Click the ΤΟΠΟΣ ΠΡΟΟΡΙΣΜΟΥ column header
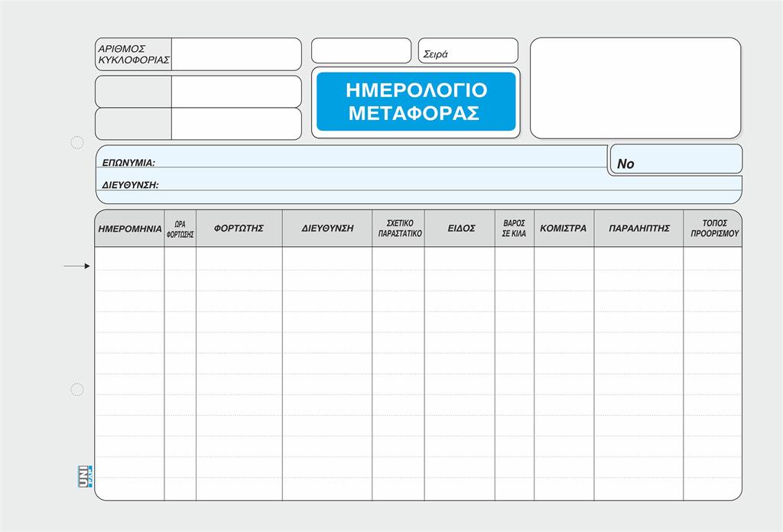The image size is (783, 532). point(713,229)
